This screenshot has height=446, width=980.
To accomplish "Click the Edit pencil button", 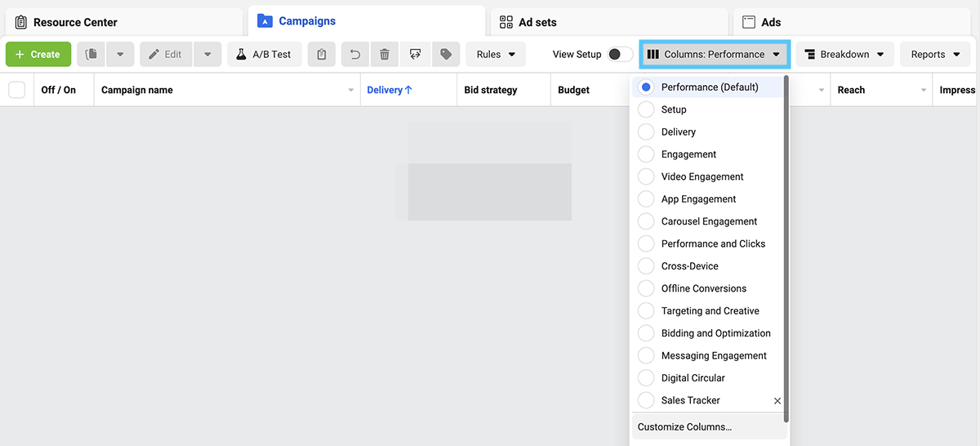I will pos(166,55).
